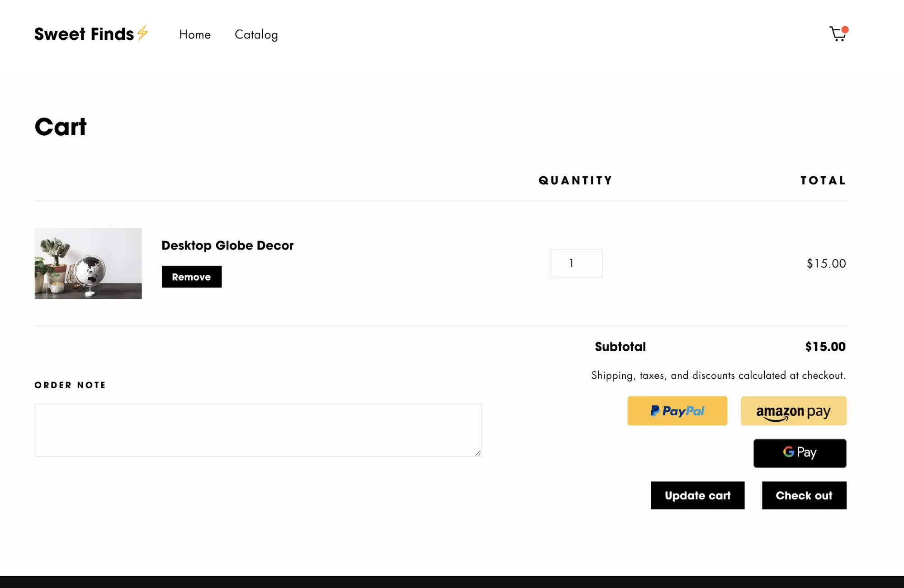
Task: Expand the shipping and taxes details
Action: click(x=718, y=375)
